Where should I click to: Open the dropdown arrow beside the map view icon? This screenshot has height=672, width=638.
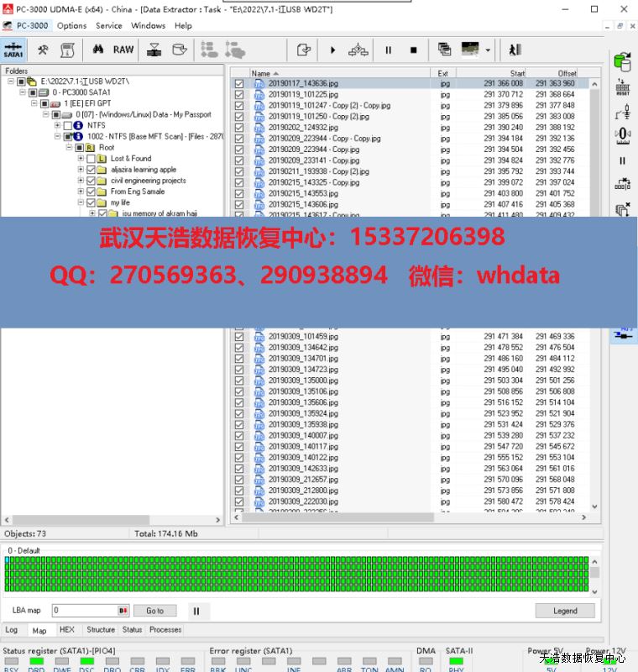[x=488, y=50]
